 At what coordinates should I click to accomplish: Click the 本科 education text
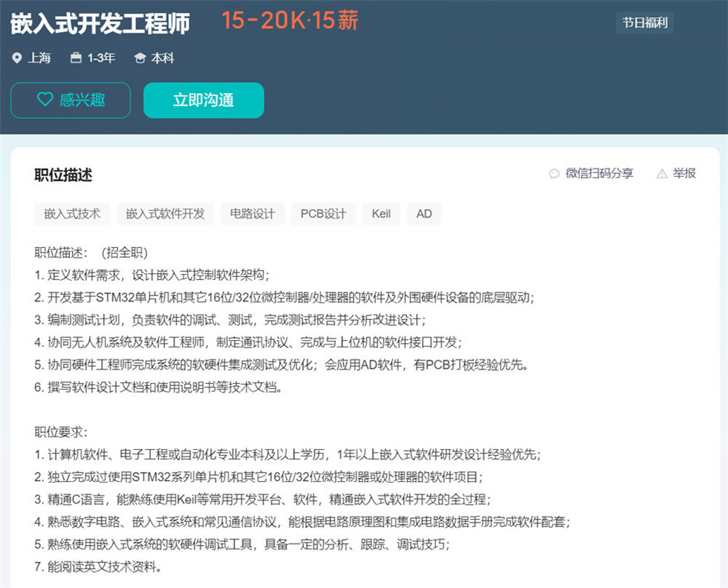[163, 58]
